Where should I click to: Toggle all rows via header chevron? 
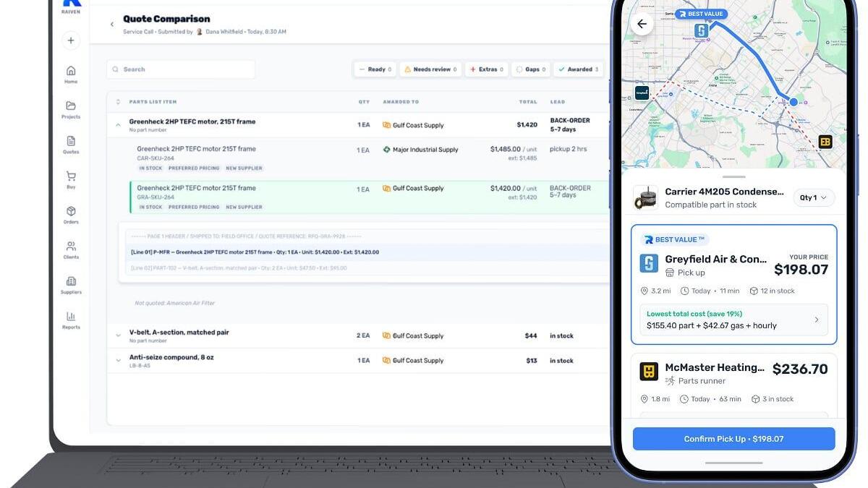(x=118, y=102)
